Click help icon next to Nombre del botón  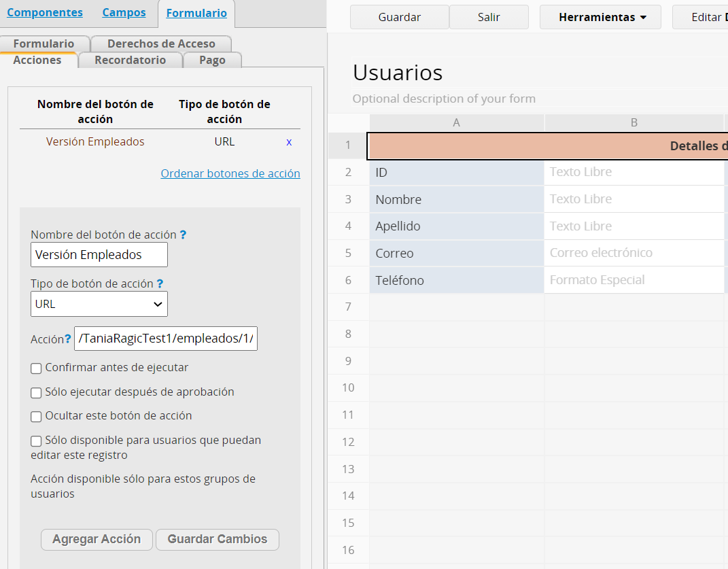[183, 235]
